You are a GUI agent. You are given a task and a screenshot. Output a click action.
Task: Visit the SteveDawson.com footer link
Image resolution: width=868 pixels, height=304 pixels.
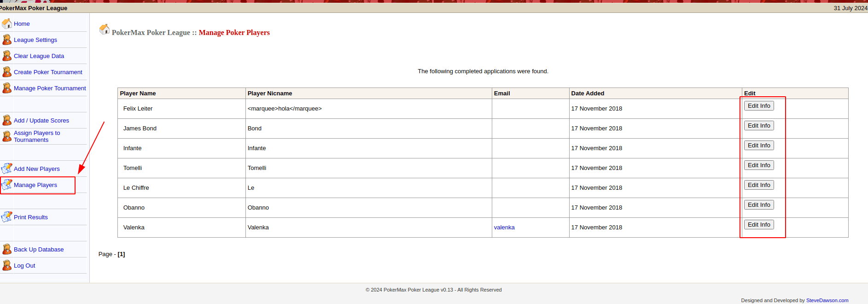coord(827,300)
